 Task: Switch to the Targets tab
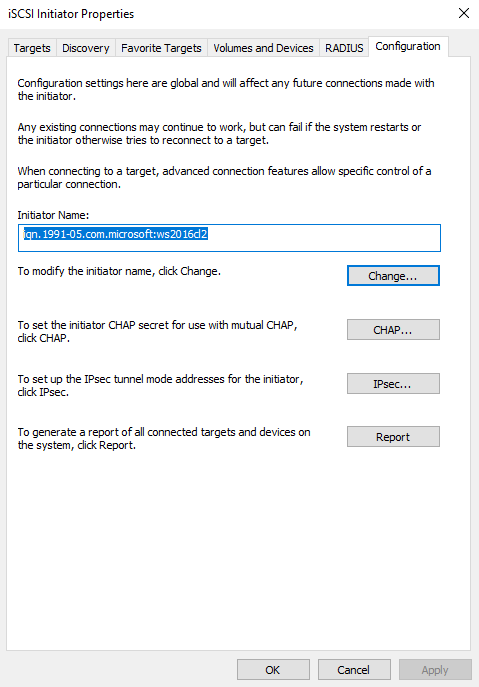pos(32,48)
